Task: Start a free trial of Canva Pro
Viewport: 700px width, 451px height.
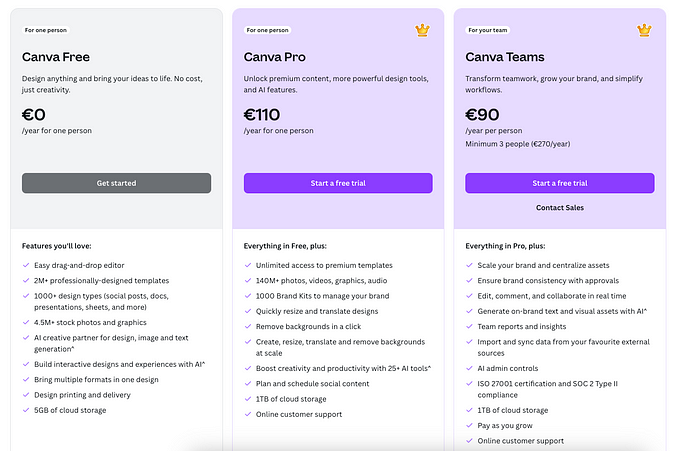Action: click(338, 183)
